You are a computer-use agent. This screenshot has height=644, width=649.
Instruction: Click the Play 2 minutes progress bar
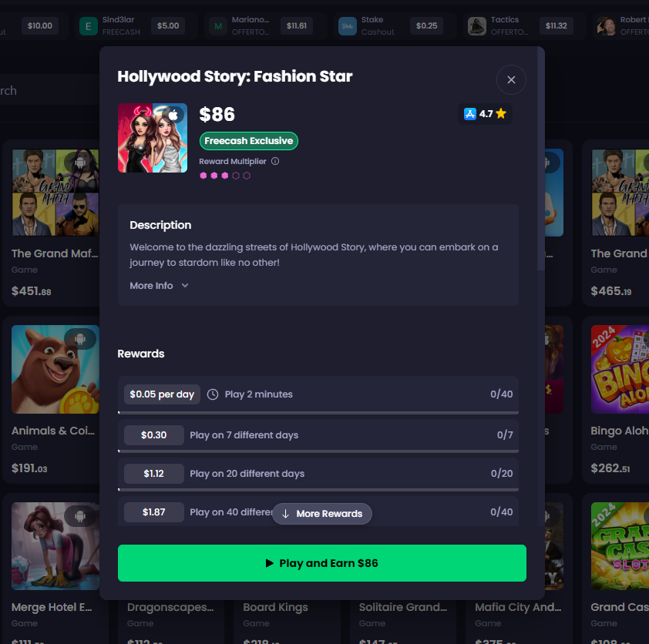pyautogui.click(x=318, y=413)
